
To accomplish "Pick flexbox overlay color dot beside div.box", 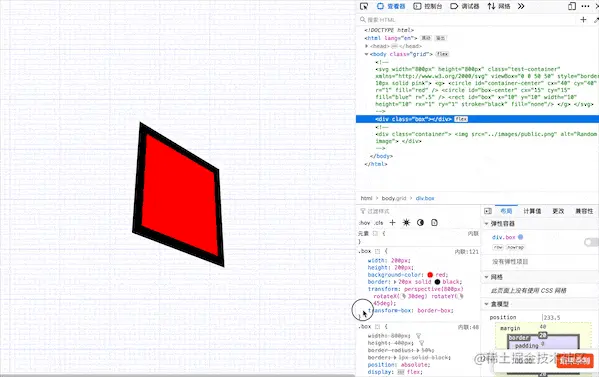I will (x=520, y=237).
